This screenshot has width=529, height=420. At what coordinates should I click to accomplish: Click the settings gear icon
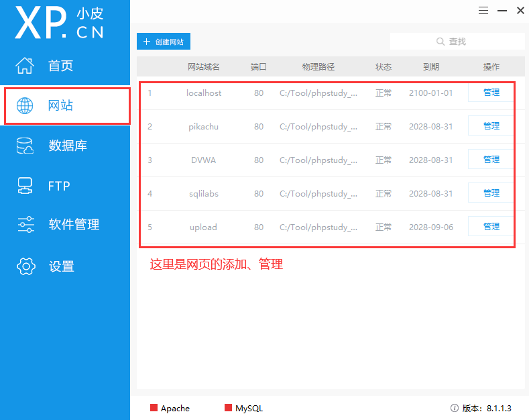coord(25,266)
